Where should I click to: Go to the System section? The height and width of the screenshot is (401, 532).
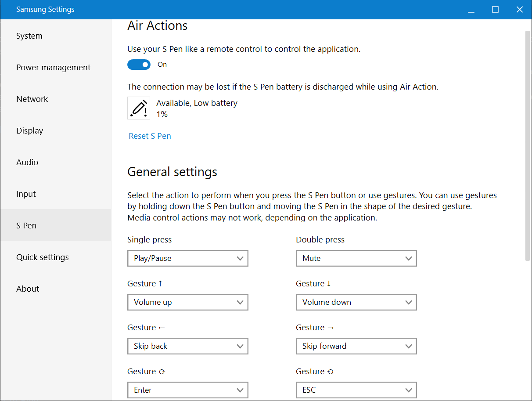pyautogui.click(x=56, y=36)
